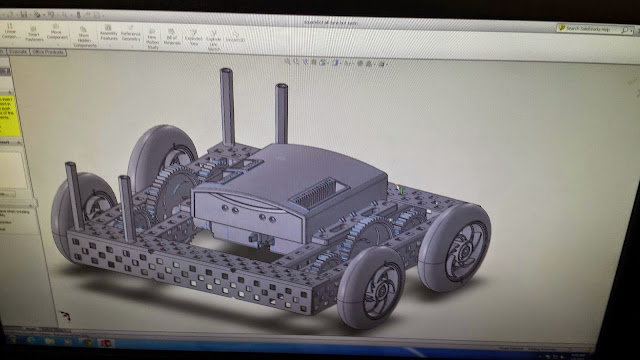The image size is (640, 360).
Task: Click the save icon in the quick toolbar
Action: click(24, 14)
